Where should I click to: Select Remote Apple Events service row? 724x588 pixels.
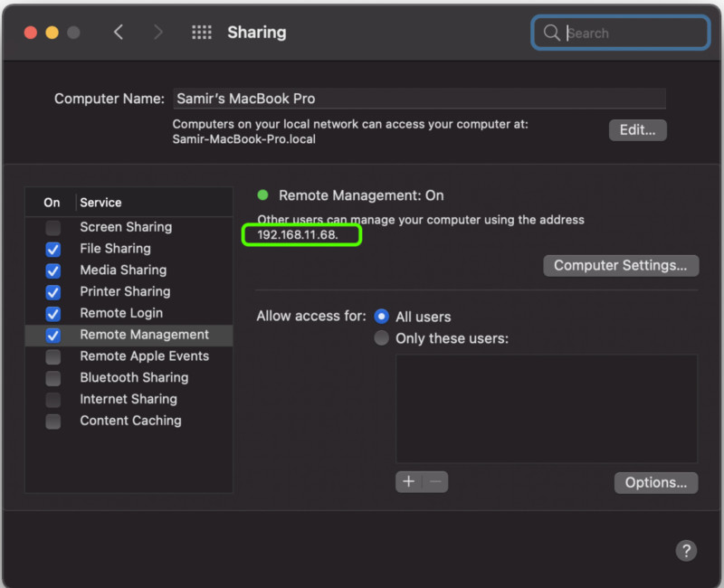[x=129, y=356]
